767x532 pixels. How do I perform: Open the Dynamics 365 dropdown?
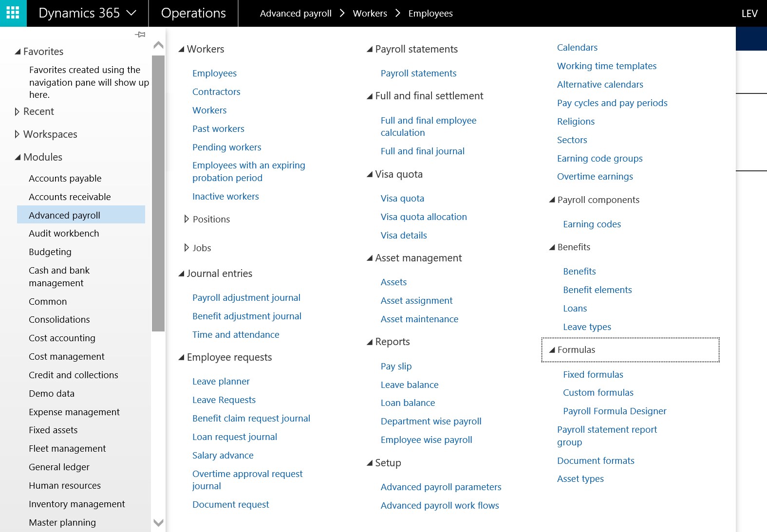(x=87, y=13)
